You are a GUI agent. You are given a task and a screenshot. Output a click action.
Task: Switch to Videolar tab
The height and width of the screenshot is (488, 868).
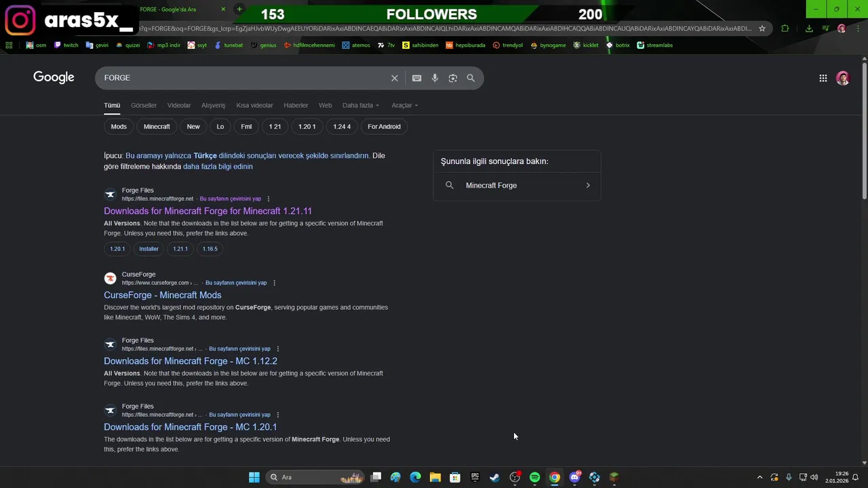[x=179, y=105]
